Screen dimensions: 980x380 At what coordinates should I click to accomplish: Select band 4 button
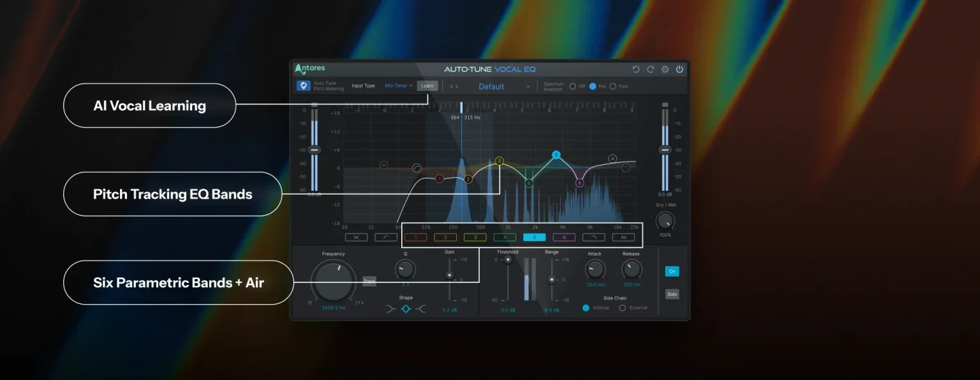[x=505, y=237]
